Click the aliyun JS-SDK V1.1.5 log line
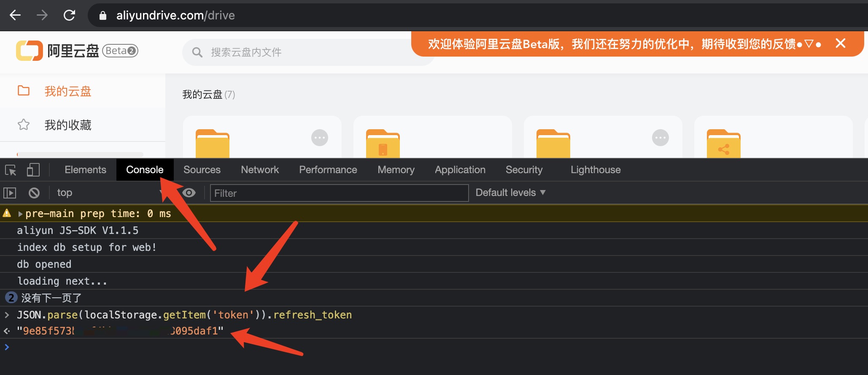This screenshot has width=868, height=375. [78, 231]
